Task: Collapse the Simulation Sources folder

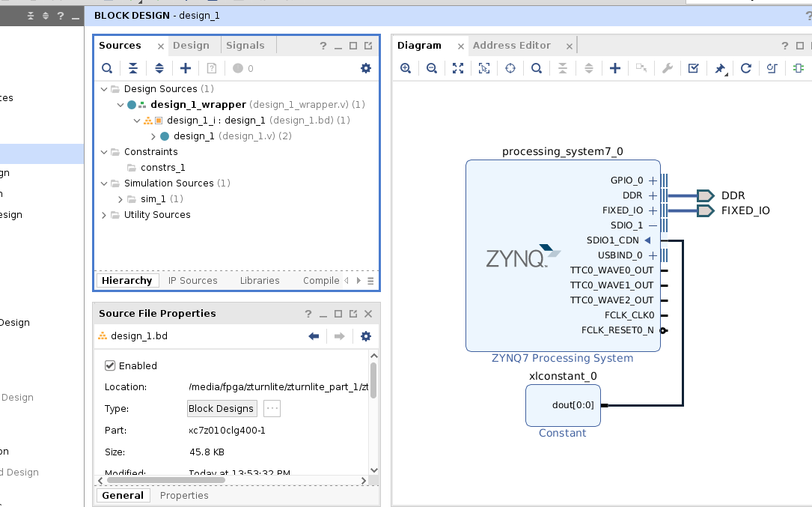Action: click(x=103, y=183)
